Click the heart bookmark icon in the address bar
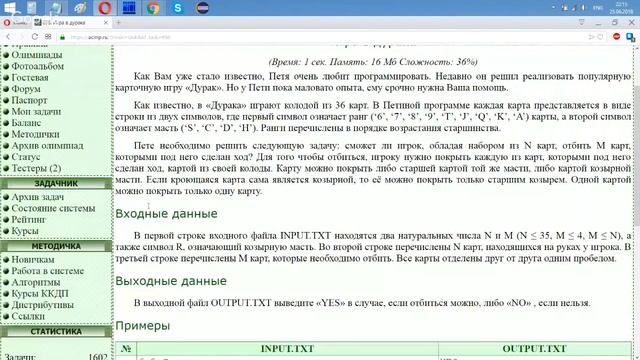The height and width of the screenshot is (360, 640). 600,37
